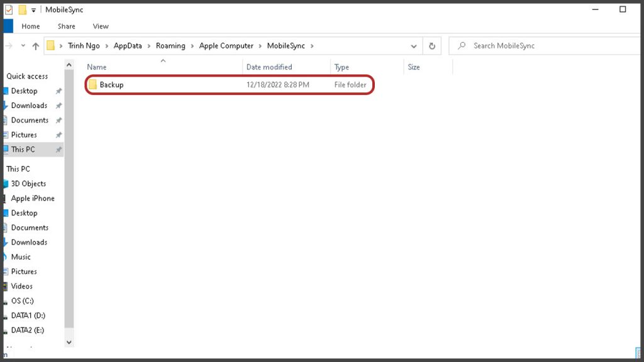Navigate to Roaming in breadcrumb path

170,46
